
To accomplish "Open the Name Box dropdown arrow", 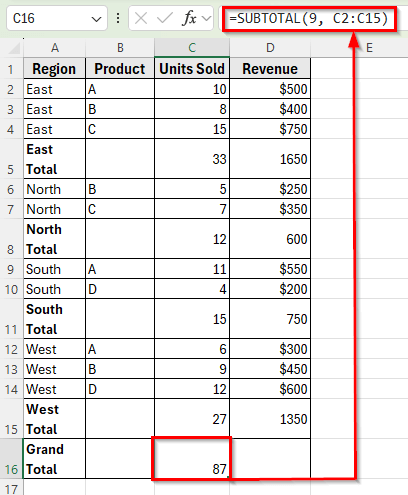I will click(x=96, y=19).
